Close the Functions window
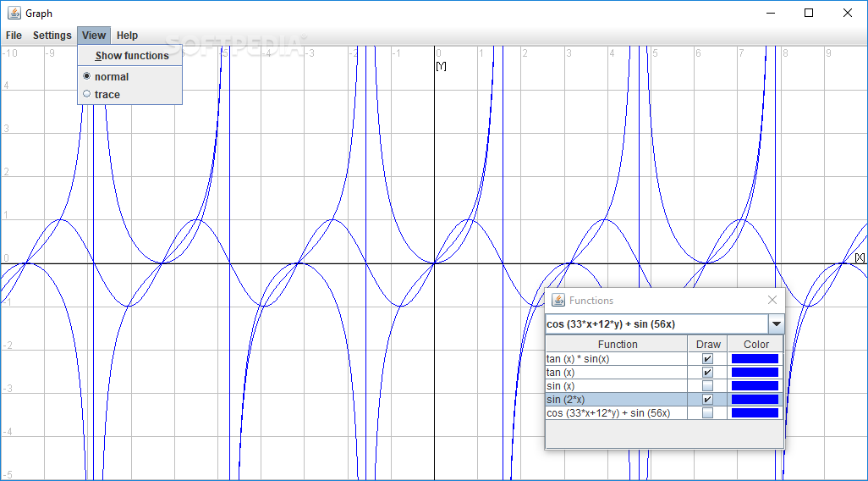Screen dimensions: 868x481 [x=772, y=301]
